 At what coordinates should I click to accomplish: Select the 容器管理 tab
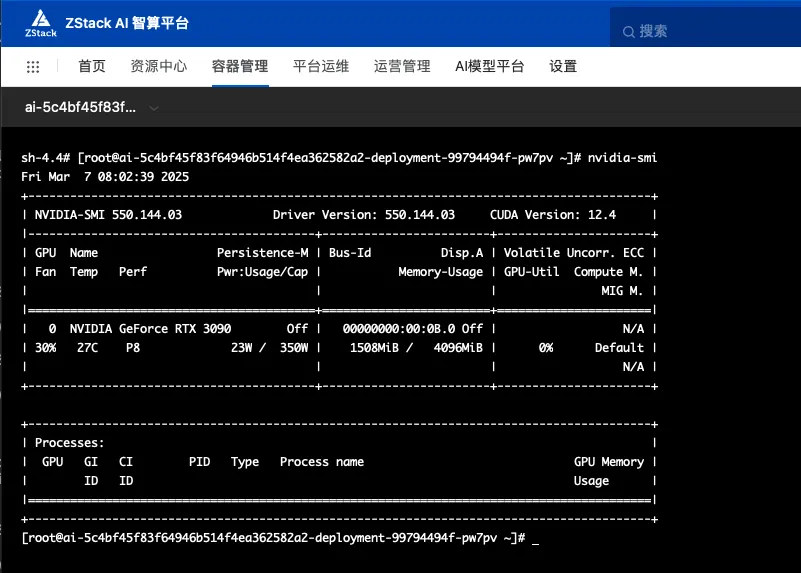point(240,66)
